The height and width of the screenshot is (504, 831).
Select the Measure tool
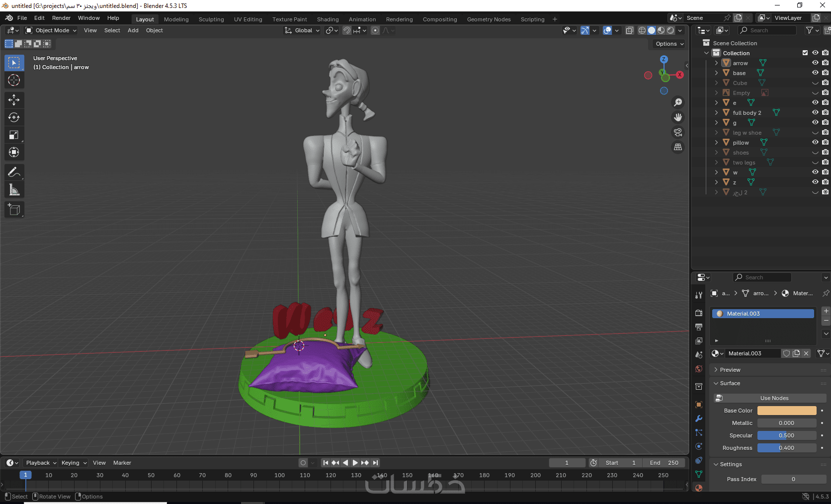tap(14, 189)
